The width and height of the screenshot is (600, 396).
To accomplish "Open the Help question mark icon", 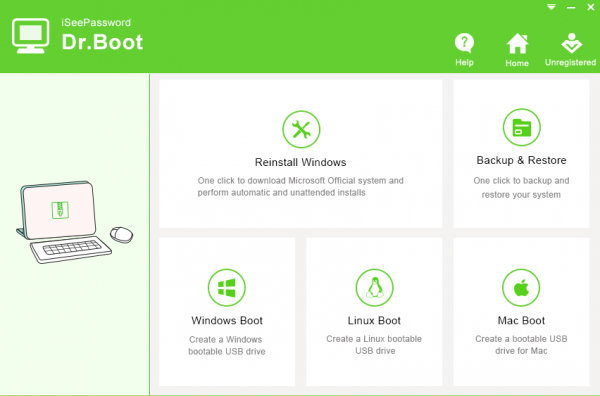I will (x=464, y=43).
